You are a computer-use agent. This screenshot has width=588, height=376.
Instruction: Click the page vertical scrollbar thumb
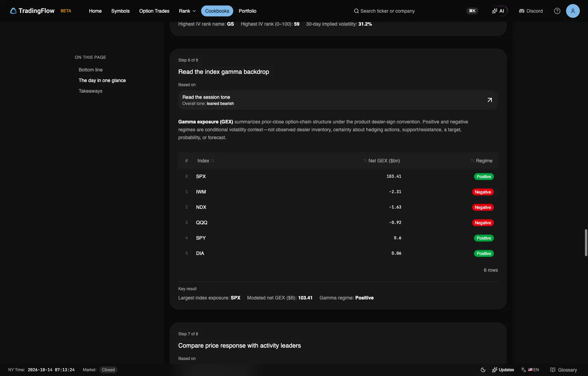click(586, 243)
